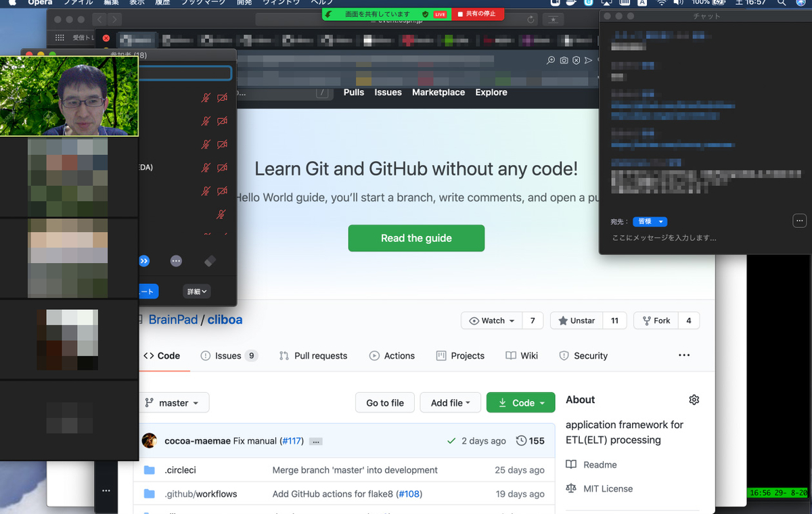Reload the page in background Opera window
Image resolution: width=812 pixels, height=514 pixels.
point(530,20)
